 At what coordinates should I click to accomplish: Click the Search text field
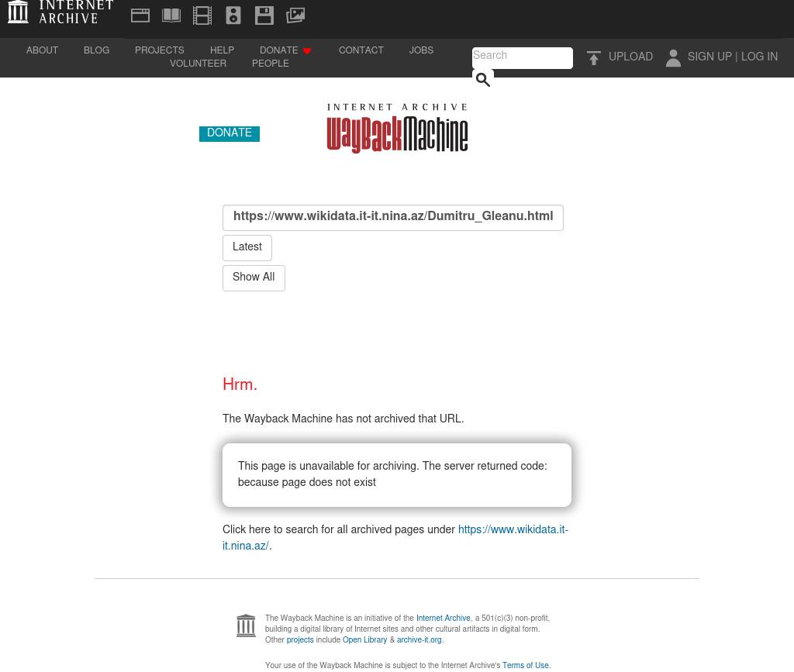(x=522, y=57)
